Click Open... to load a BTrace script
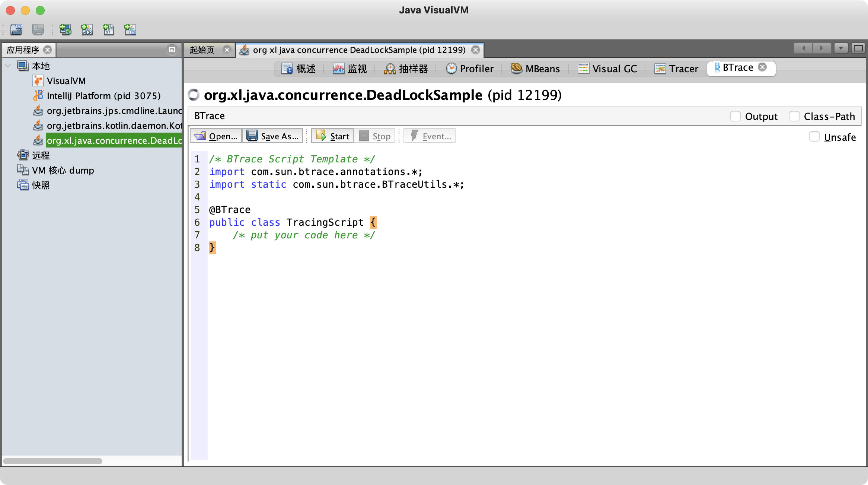Image resolution: width=868 pixels, height=485 pixels. (216, 136)
